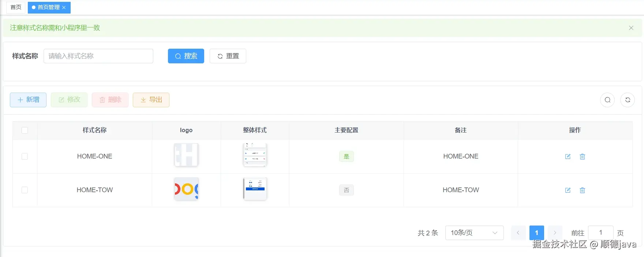Select page 1 in pagination
Image resolution: width=644 pixels, height=257 pixels.
click(536, 233)
